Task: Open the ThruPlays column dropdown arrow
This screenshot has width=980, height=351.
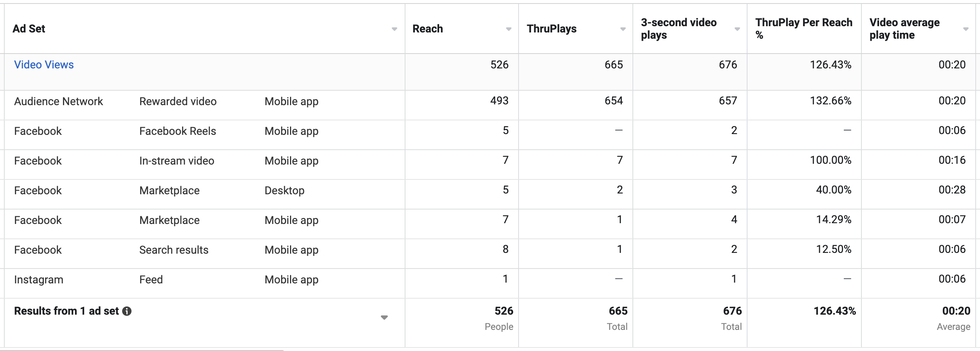Action: (x=623, y=29)
